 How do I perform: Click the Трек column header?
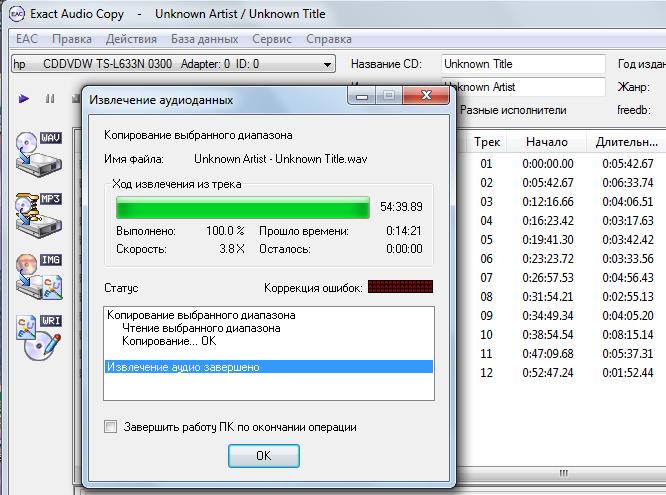point(487,141)
